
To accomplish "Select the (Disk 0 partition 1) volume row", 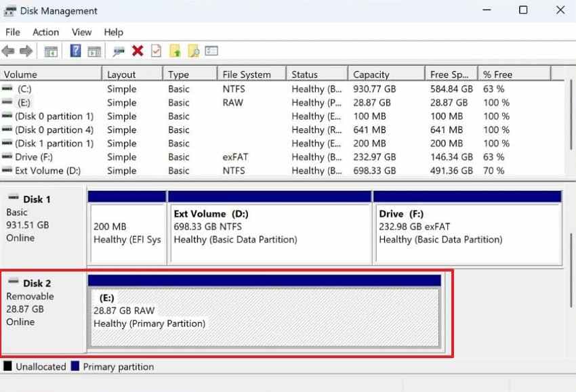I will (x=282, y=116).
